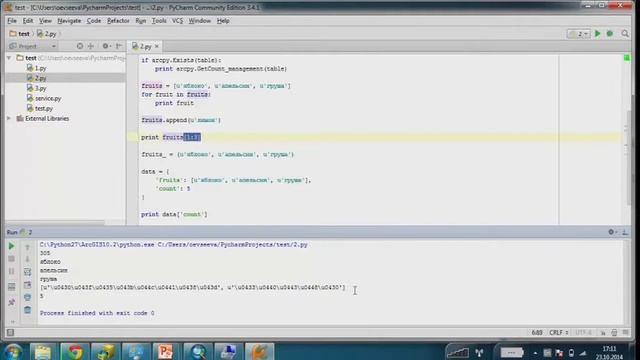Change CRLF line separator in status bar
Screen dimensions: 640x360
pyautogui.click(x=559, y=333)
